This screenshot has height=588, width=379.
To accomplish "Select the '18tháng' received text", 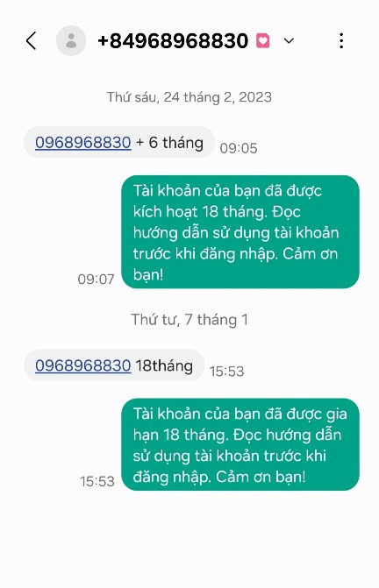I will click(x=164, y=365).
